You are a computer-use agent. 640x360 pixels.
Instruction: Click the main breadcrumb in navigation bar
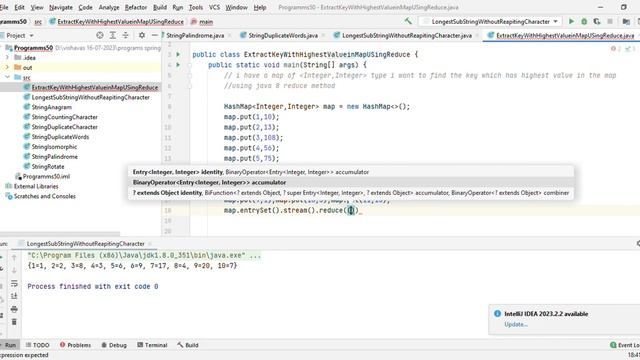coord(206,22)
